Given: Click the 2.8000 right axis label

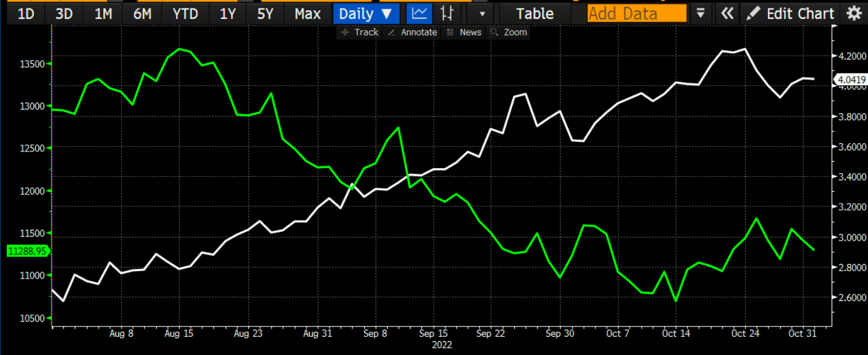Looking at the screenshot, I should tap(852, 267).
